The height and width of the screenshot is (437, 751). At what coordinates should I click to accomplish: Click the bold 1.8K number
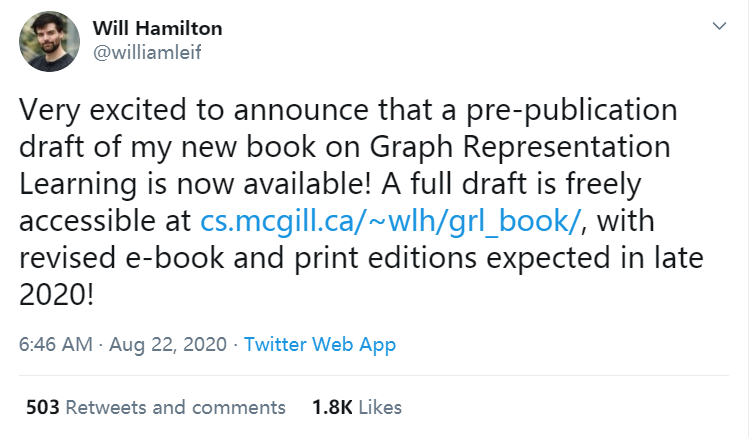pos(330,407)
